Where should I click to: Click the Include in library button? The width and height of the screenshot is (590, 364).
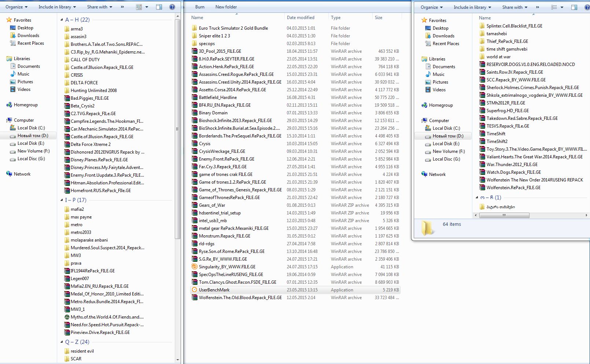[55, 7]
